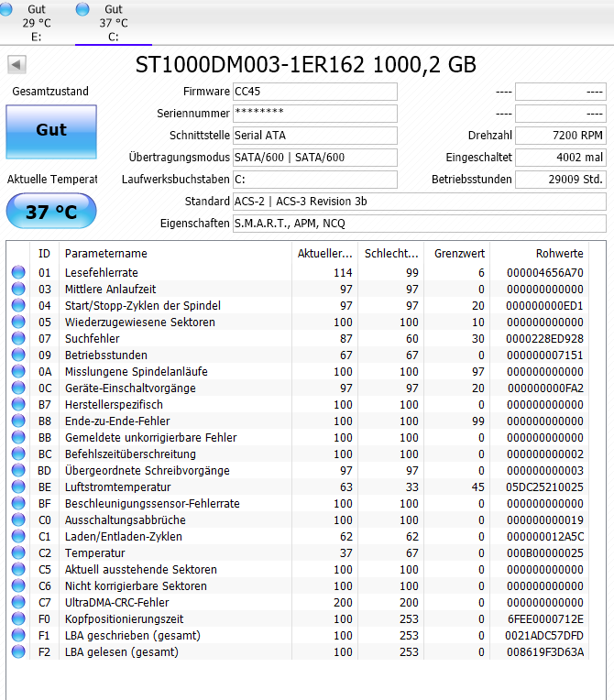Click the Eigenschaften field S.M.A.R.T., APM, NCQ
The height and width of the screenshot is (700, 614).
pos(420,224)
